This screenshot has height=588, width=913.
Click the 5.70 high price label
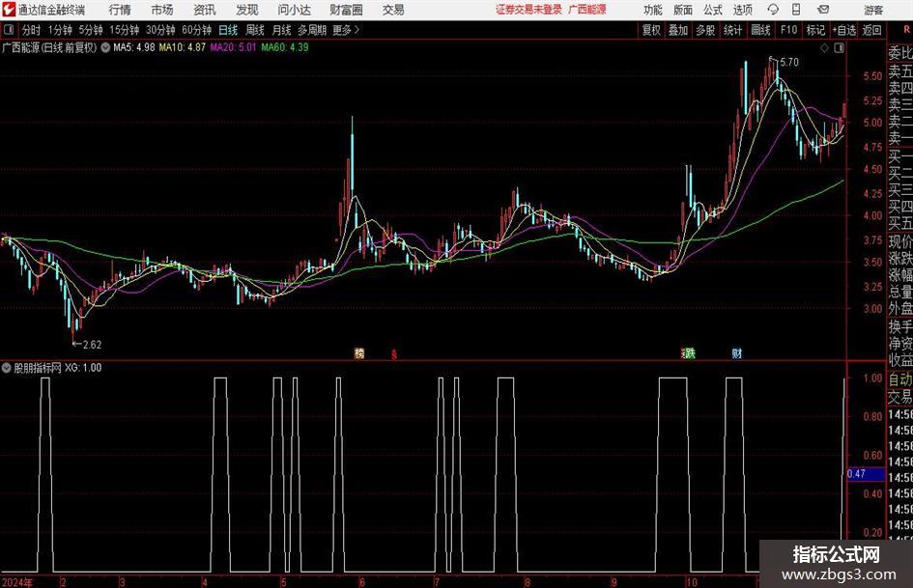point(789,63)
